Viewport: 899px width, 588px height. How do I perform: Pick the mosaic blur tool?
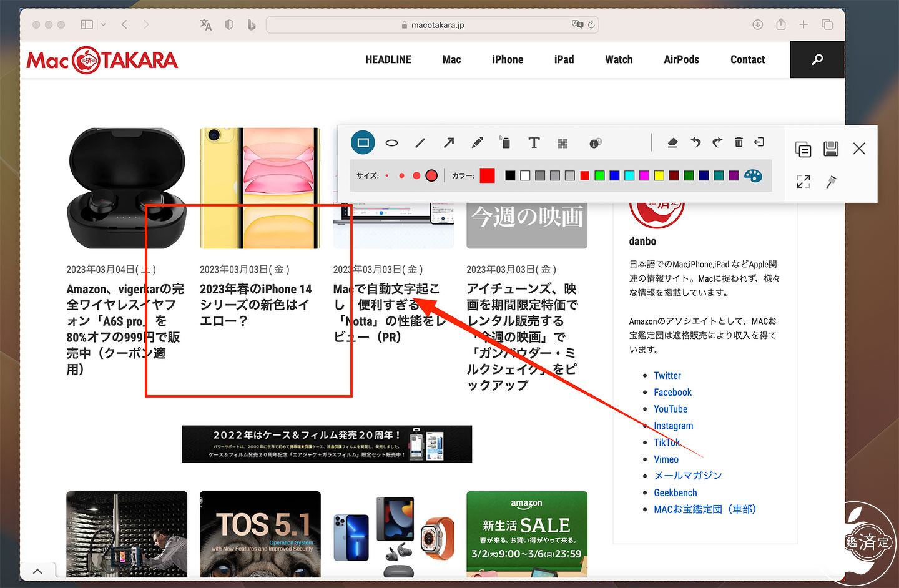click(x=562, y=143)
